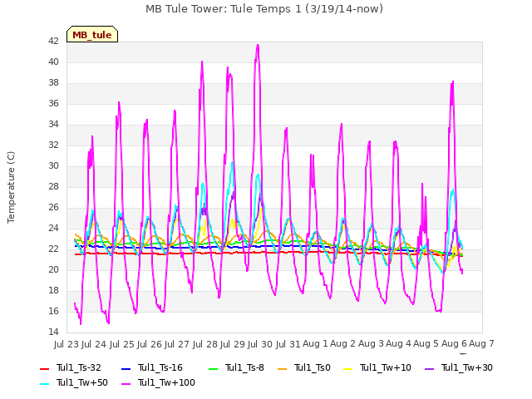The width and height of the screenshot is (532, 399).
Task: Select the Tul1_Tw+30 legend label
Action: click(467, 367)
